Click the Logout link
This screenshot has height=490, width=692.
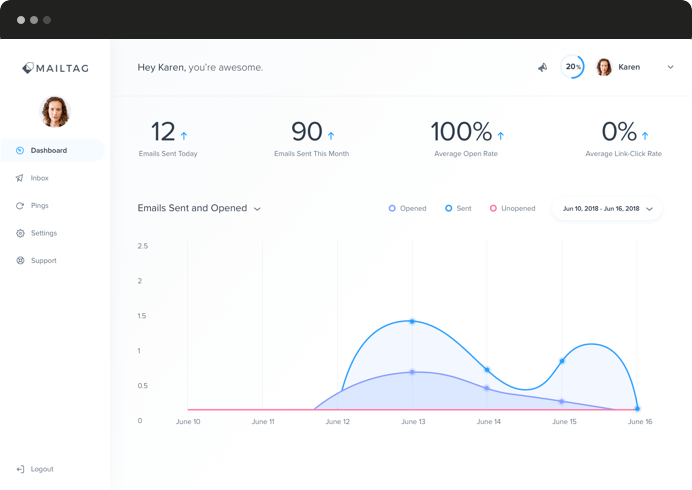coord(42,469)
